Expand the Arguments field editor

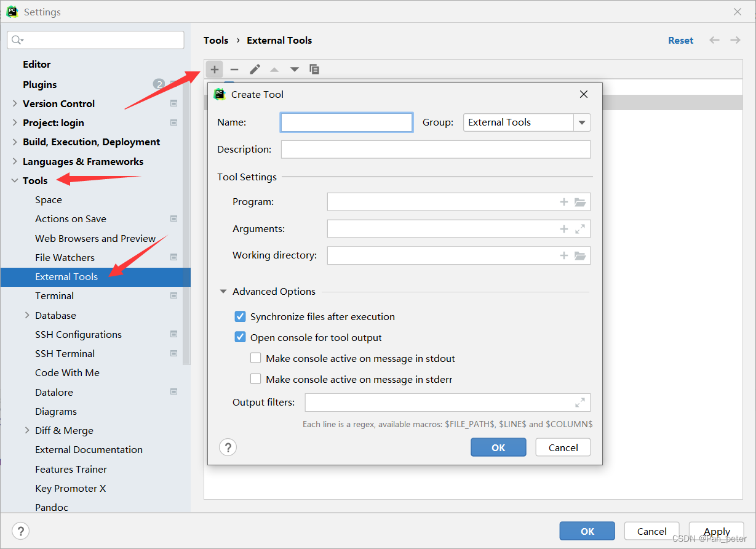point(580,229)
